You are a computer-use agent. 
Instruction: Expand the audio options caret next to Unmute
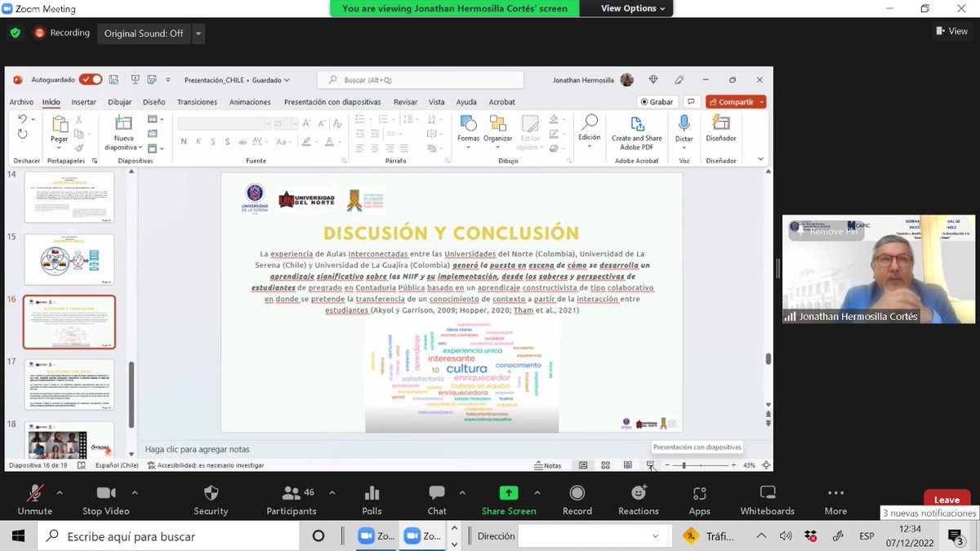point(60,493)
